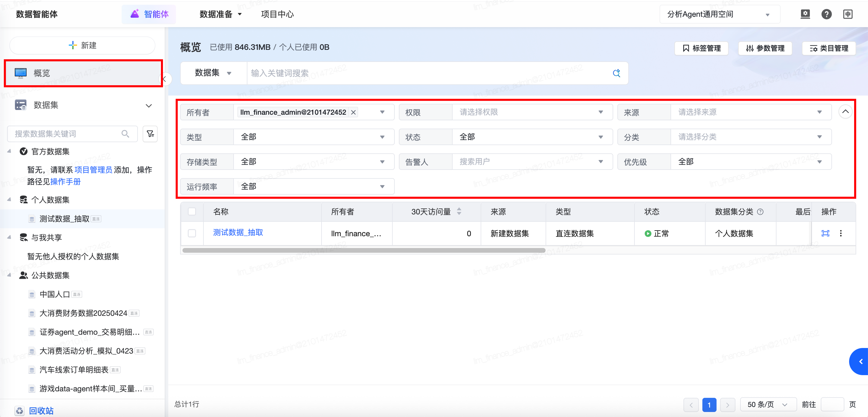
Task: Click the AI search icon in keyword box
Action: click(616, 73)
